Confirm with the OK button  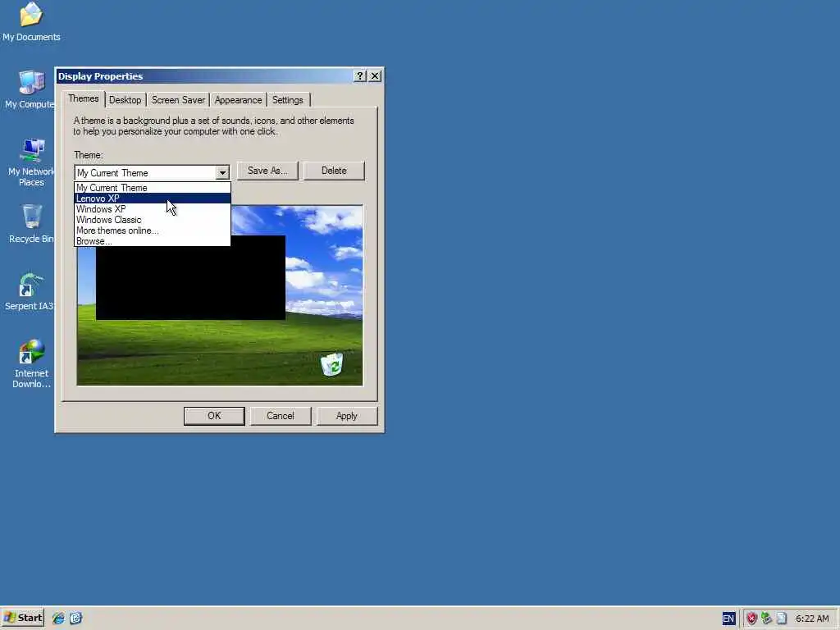214,416
